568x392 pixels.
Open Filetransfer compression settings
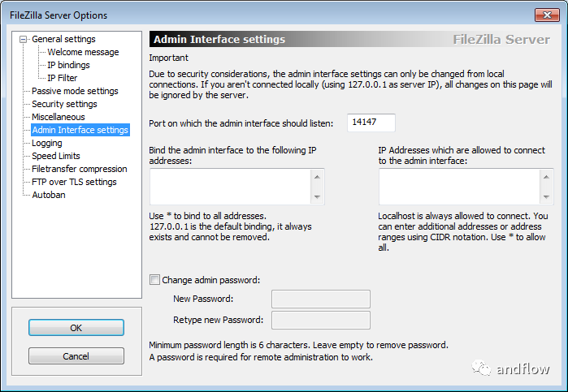coord(80,169)
